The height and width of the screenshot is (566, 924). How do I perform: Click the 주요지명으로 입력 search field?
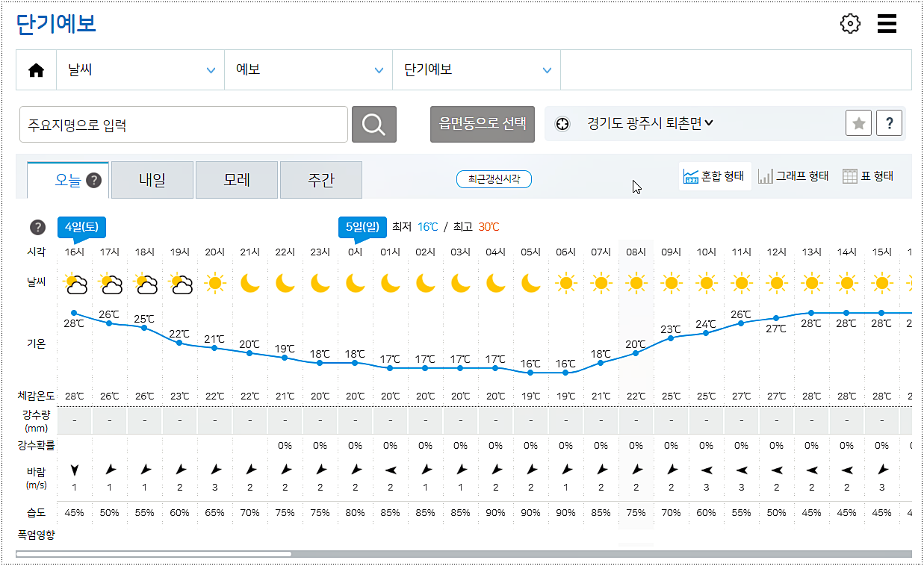pos(184,125)
